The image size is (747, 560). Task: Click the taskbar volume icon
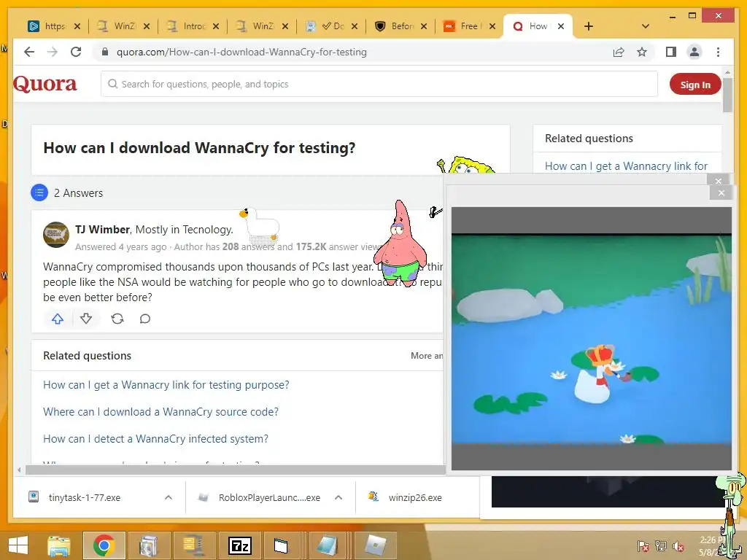point(678,547)
